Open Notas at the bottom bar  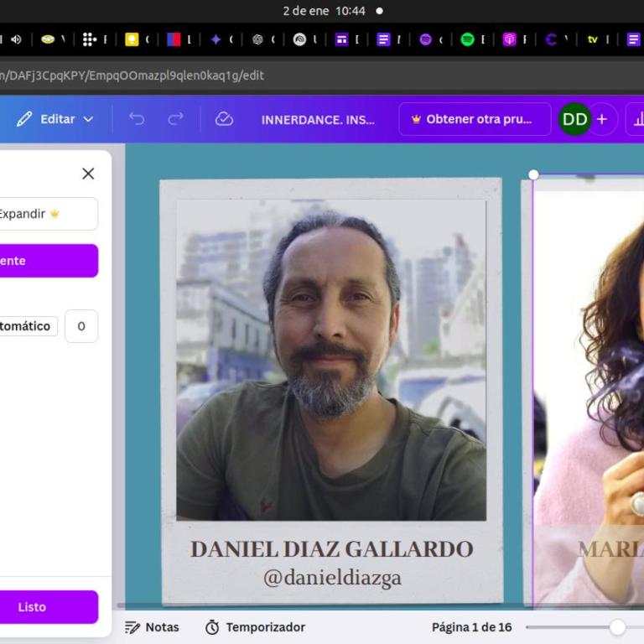click(152, 627)
